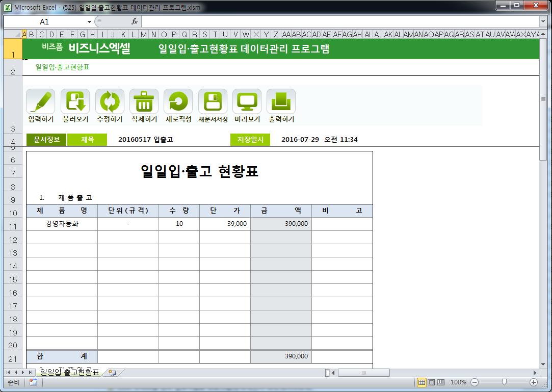Go to first sheet navigation arrow
Screen dimensions: 552x392
point(8,372)
